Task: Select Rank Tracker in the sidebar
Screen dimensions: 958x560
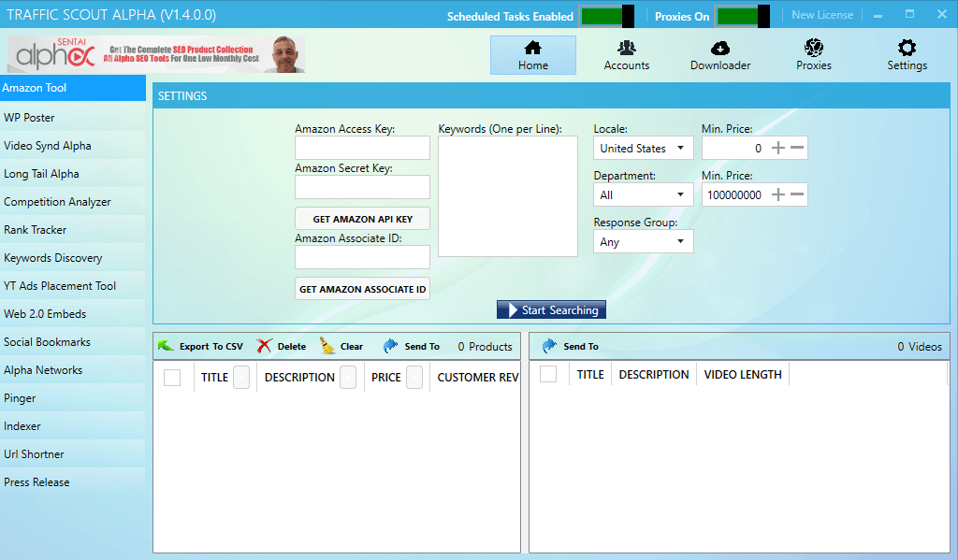Action: pos(73,230)
